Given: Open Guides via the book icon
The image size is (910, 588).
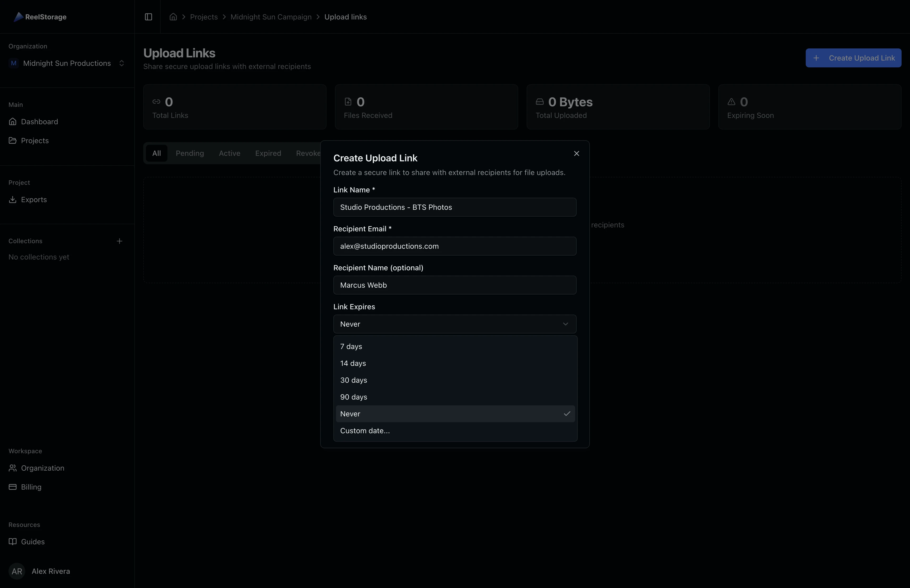Looking at the screenshot, I should (13, 541).
